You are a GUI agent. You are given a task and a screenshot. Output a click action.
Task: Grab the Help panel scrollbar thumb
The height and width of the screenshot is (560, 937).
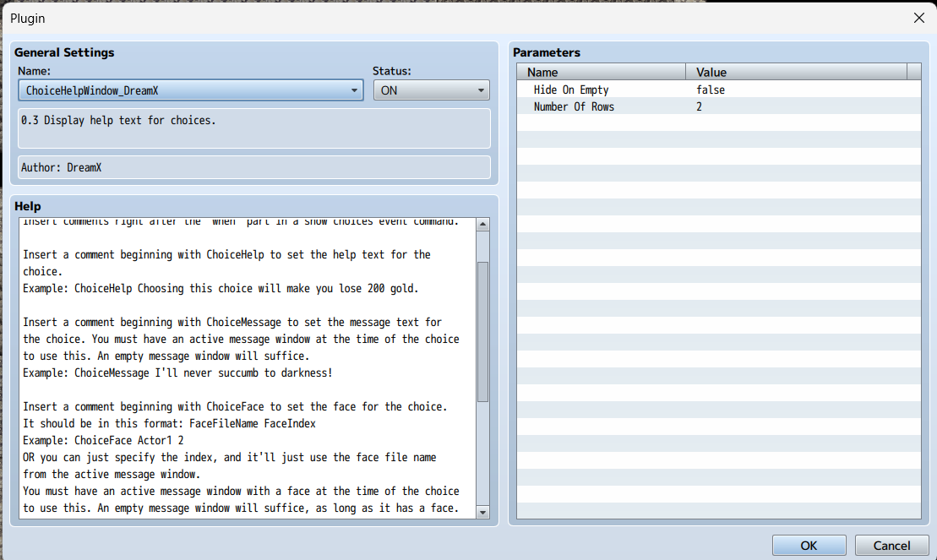coord(483,331)
